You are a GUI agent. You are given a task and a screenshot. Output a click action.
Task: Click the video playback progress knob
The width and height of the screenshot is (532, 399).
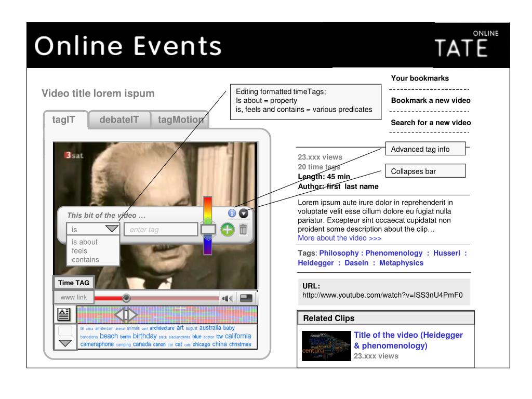pyautogui.click(x=126, y=298)
